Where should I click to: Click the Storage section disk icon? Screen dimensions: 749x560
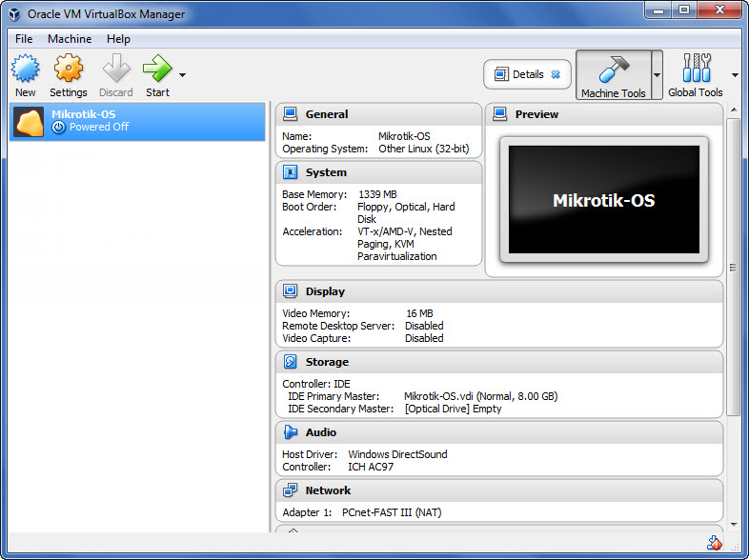pos(290,362)
